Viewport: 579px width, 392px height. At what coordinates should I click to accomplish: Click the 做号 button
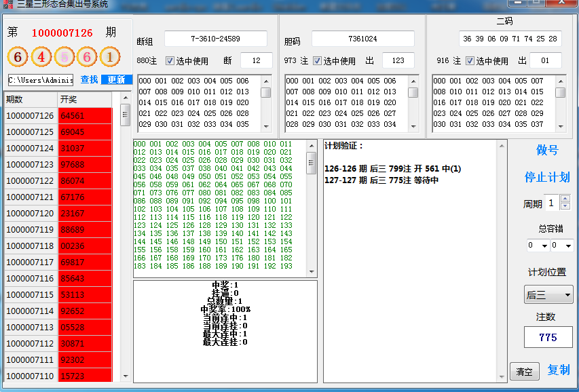coord(546,150)
